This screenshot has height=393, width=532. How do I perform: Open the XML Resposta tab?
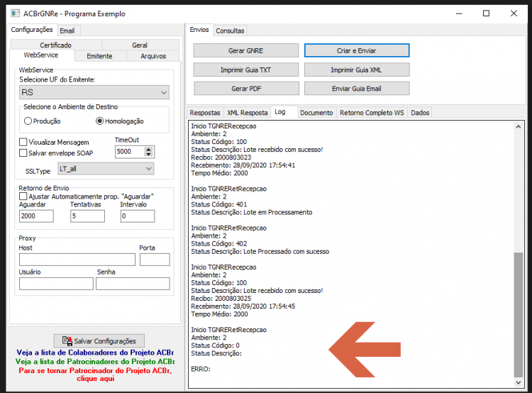coord(248,113)
